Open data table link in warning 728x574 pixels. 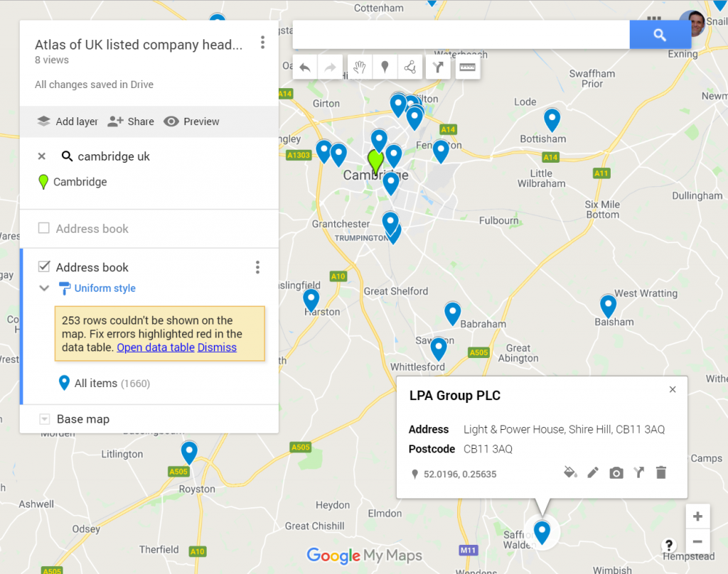(156, 347)
